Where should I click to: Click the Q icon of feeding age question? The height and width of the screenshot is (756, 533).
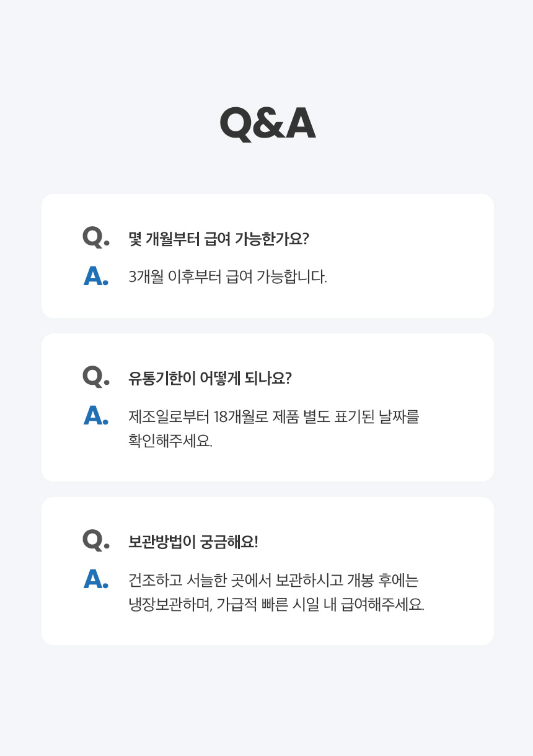pos(95,237)
